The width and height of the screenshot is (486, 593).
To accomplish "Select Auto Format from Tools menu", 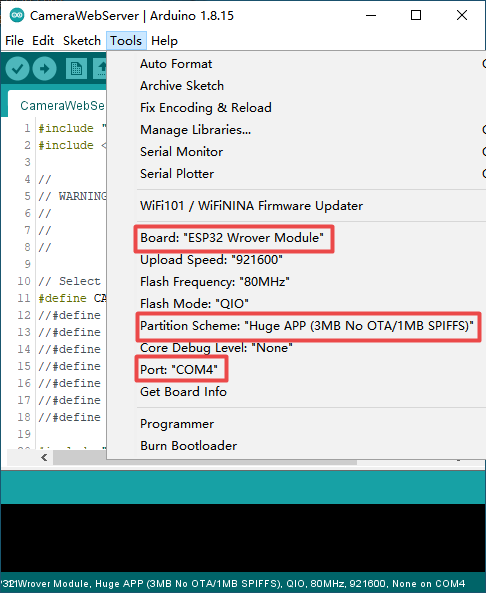I will [296, 64].
